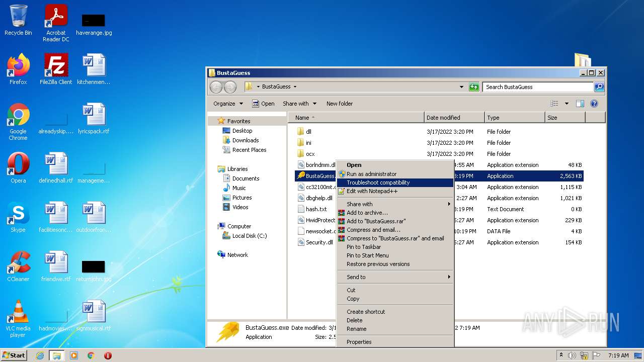
Task: Launch the Opera desktop shortcut
Action: [18, 168]
